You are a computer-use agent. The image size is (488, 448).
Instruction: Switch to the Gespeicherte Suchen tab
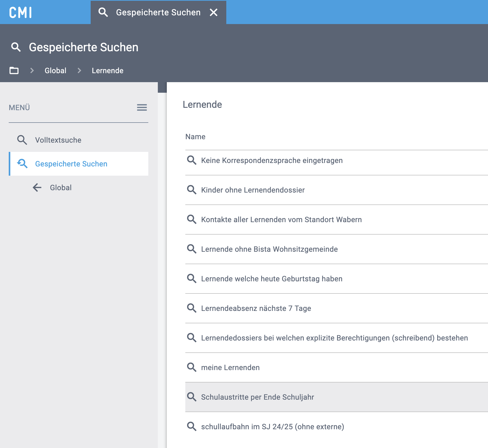point(158,12)
